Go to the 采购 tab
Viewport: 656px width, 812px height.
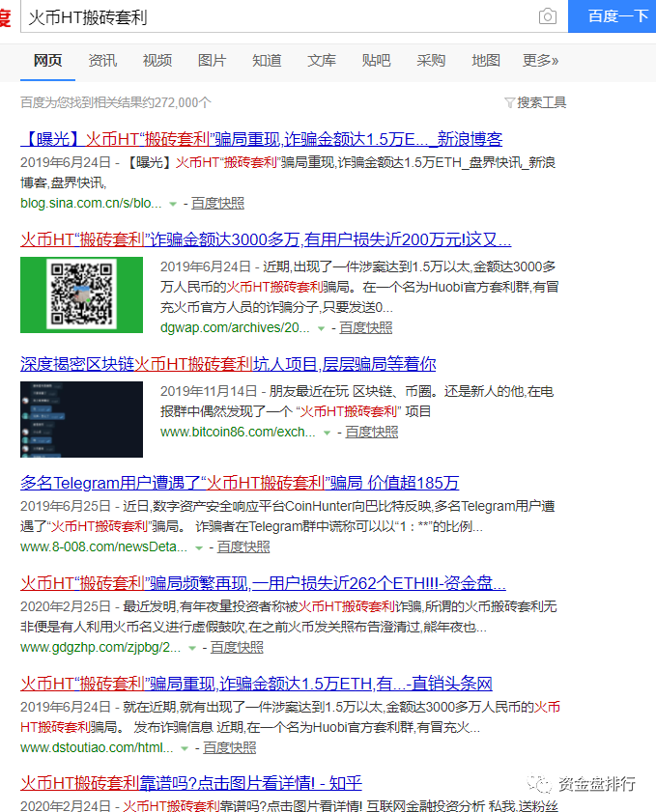[x=431, y=61]
